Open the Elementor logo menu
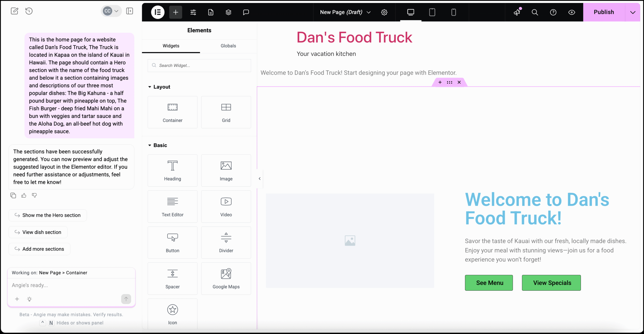This screenshot has height=334, width=644. [x=158, y=12]
